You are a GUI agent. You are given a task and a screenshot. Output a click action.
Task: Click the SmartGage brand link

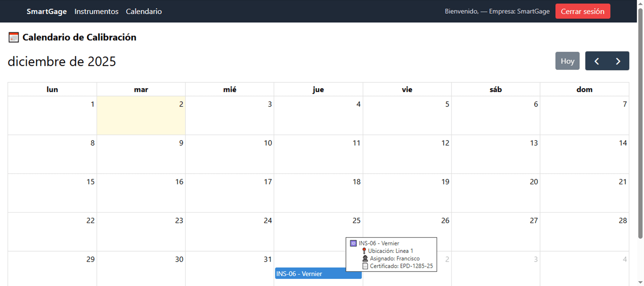(x=47, y=12)
